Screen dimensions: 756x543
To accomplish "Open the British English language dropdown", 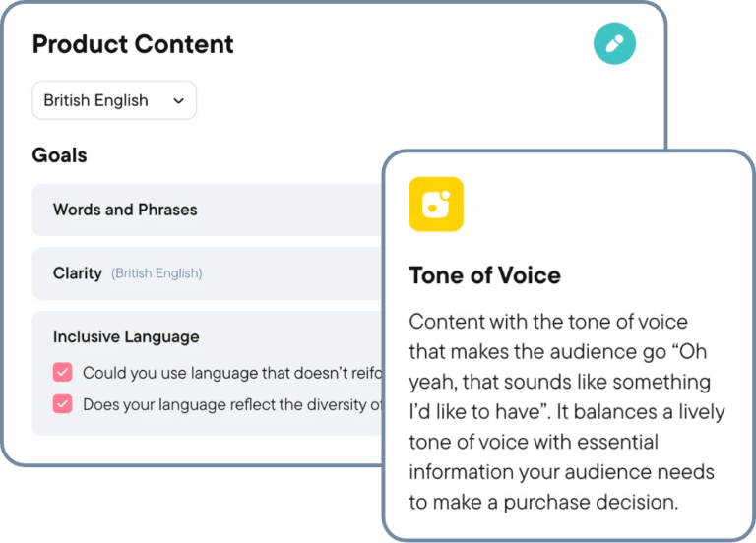I will (114, 100).
